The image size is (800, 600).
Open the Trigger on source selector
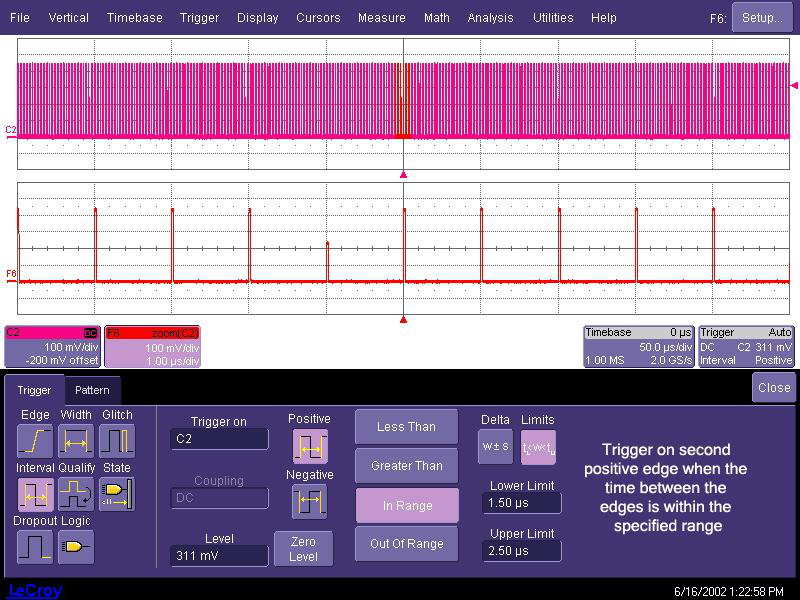[218, 439]
